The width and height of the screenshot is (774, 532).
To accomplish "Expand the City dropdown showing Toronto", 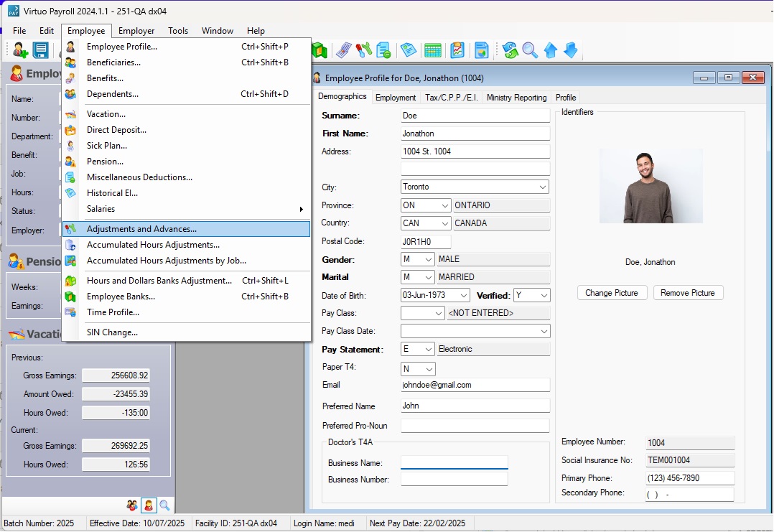I will (542, 187).
